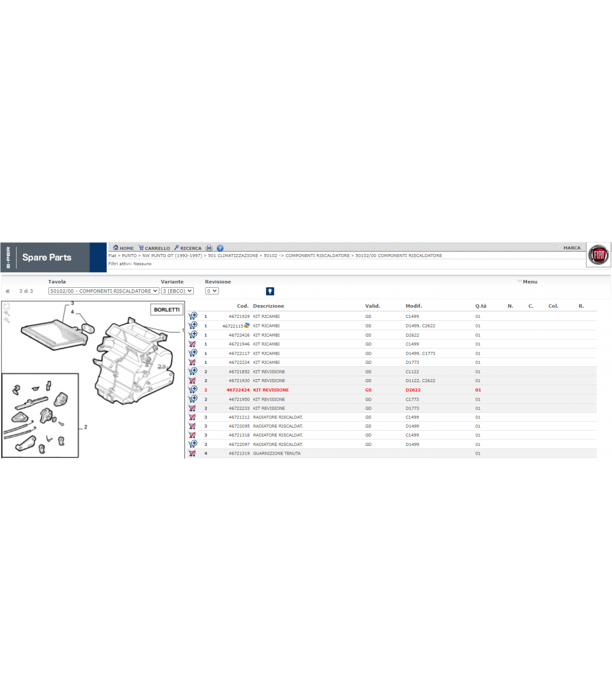Viewport: 612px width, 700px height.
Task: Expand the Revisione dropdown
Action: click(212, 291)
